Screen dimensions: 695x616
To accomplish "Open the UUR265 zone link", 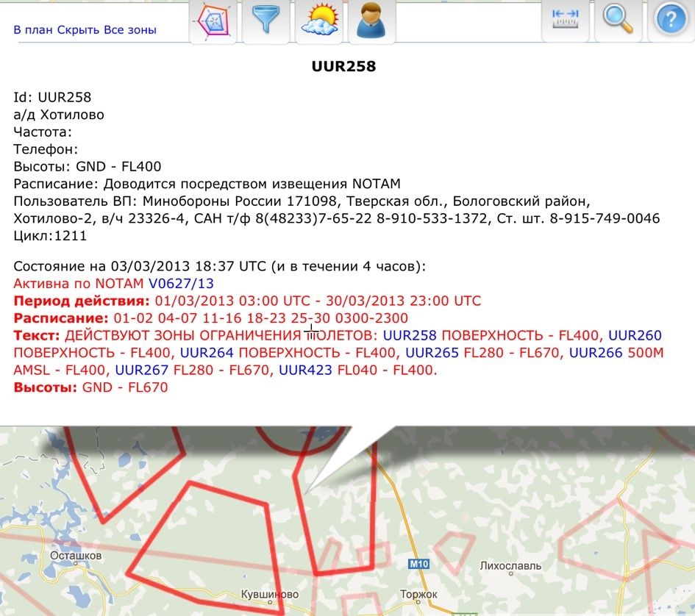I will pos(432,353).
